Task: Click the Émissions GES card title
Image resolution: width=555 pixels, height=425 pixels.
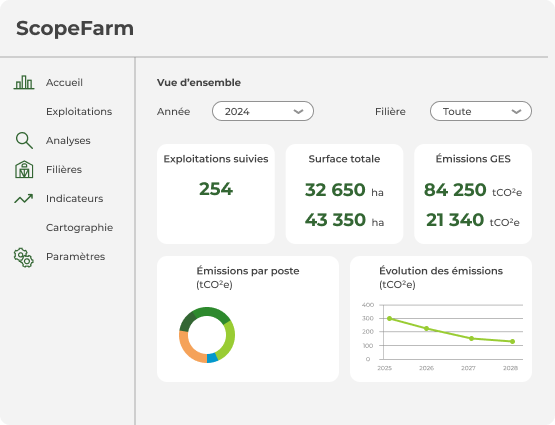Action: 473,159
